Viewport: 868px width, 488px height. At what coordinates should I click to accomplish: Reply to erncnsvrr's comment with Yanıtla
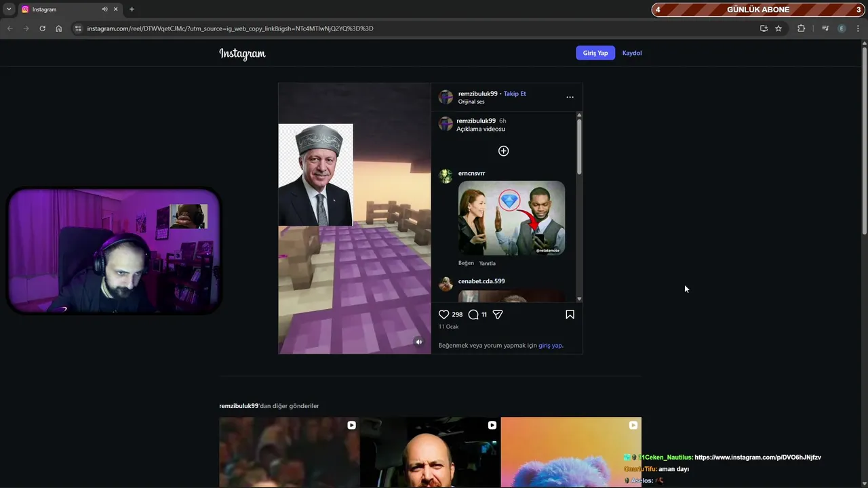coord(488,263)
